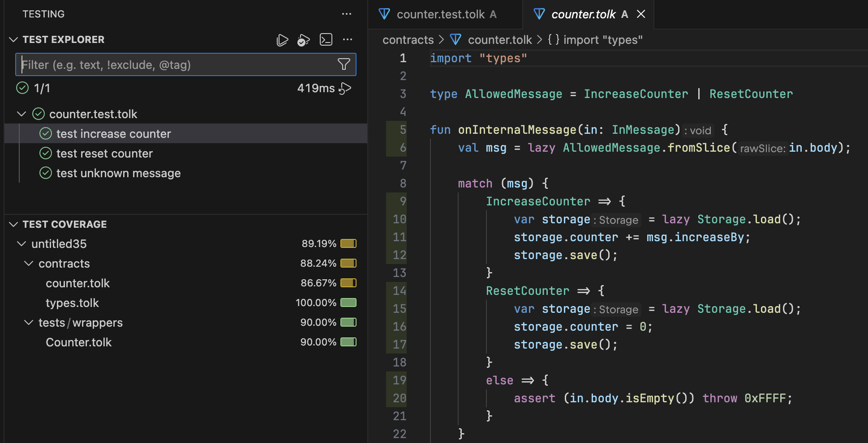Open Testing panel ellipsis menu
The width and height of the screenshot is (868, 443).
coord(347,14)
